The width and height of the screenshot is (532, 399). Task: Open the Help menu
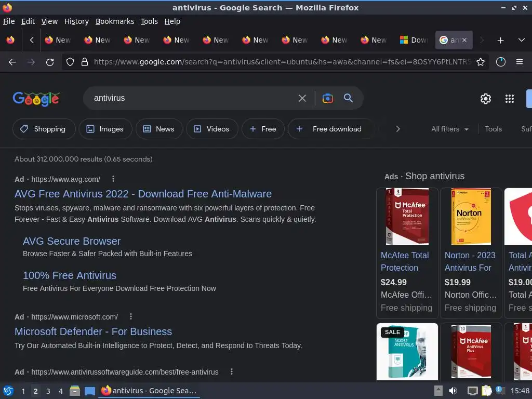tap(172, 21)
